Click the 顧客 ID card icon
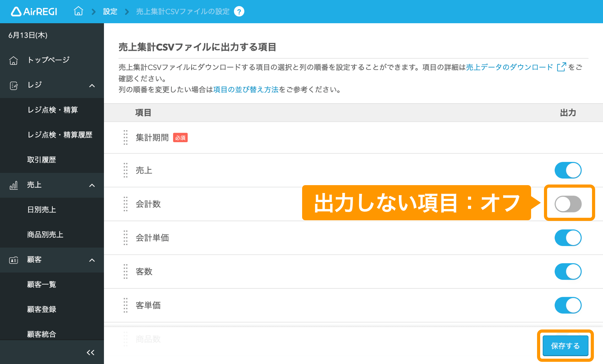603x364 pixels. [14, 260]
